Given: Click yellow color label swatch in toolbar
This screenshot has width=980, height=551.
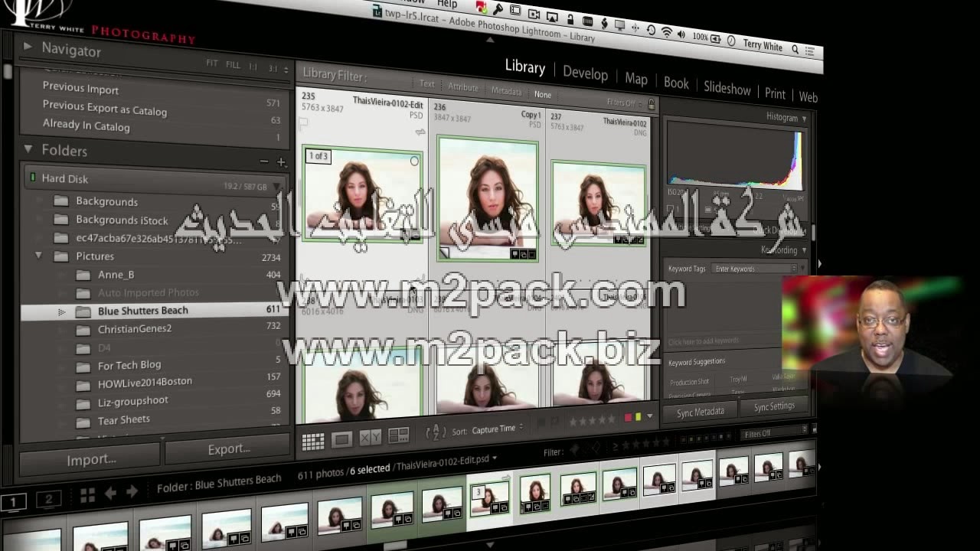Looking at the screenshot, I should click(x=638, y=417).
